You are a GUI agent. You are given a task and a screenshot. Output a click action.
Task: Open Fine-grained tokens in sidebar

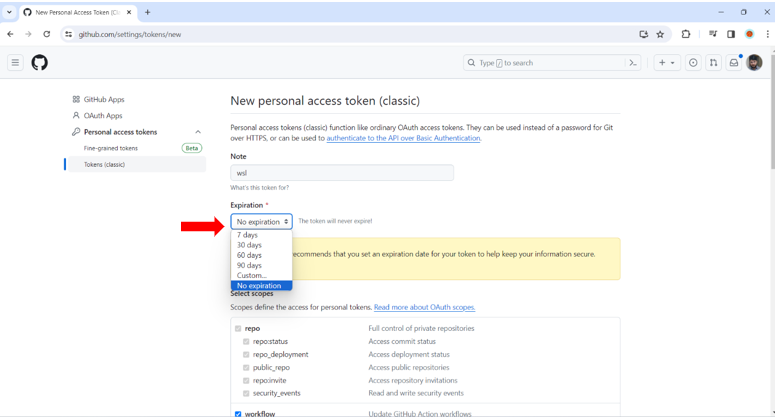pyautogui.click(x=111, y=148)
